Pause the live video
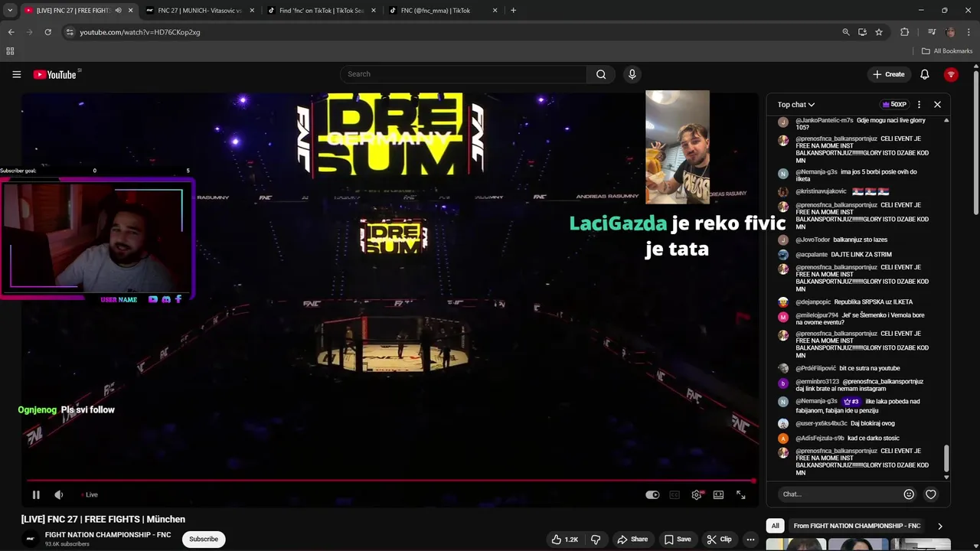Image resolution: width=980 pixels, height=551 pixels. [x=36, y=494]
